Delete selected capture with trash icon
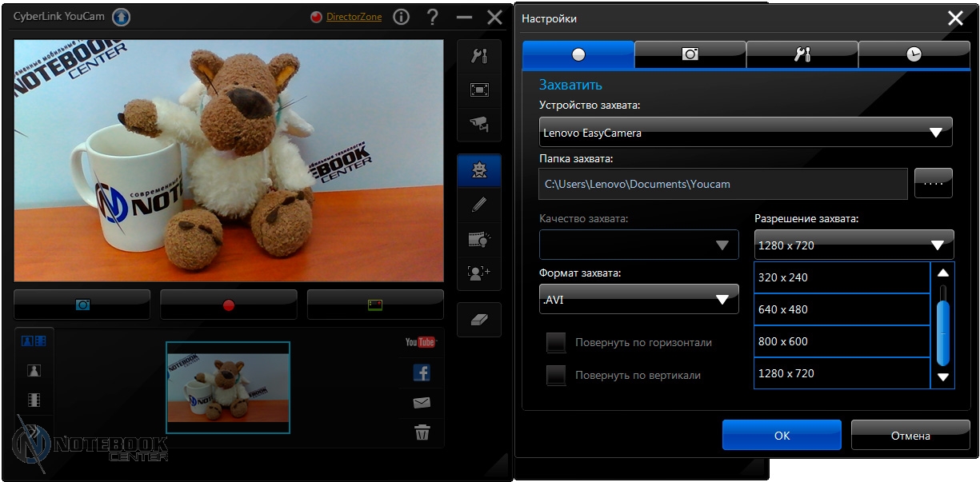980x482 pixels. (x=422, y=432)
